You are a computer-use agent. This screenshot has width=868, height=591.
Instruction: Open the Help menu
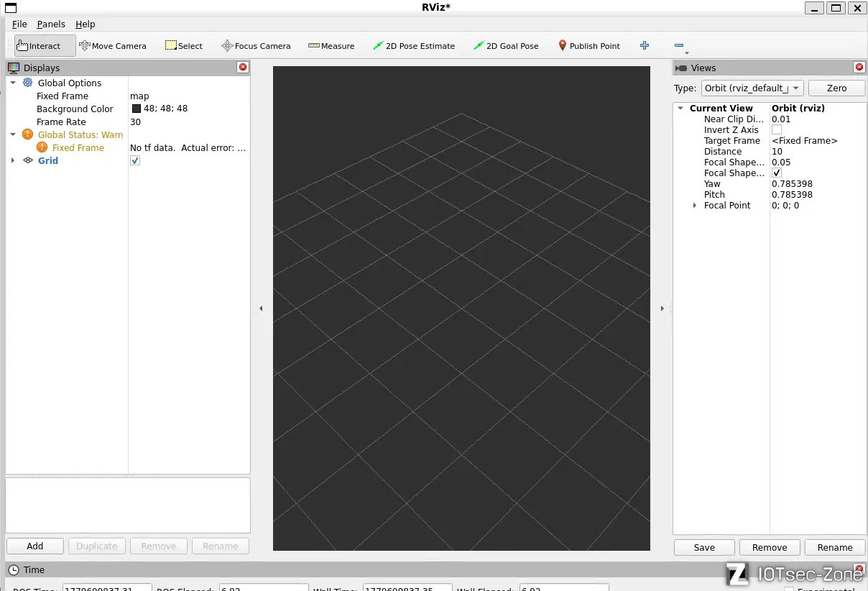85,24
